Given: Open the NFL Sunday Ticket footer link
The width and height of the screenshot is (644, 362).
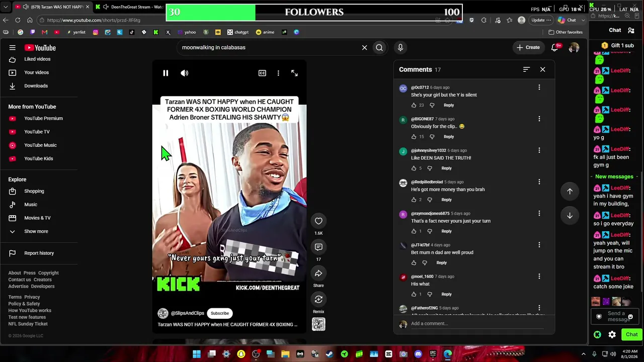Looking at the screenshot, I should (28, 324).
